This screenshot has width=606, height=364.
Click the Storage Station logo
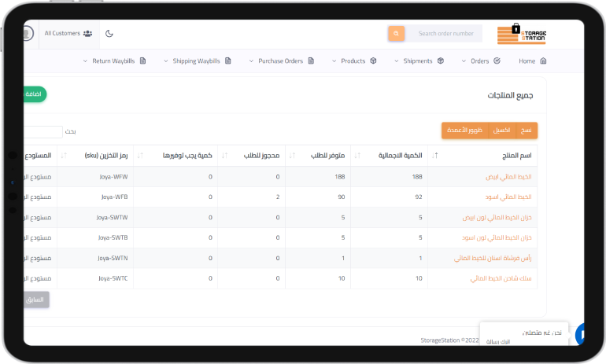point(521,35)
